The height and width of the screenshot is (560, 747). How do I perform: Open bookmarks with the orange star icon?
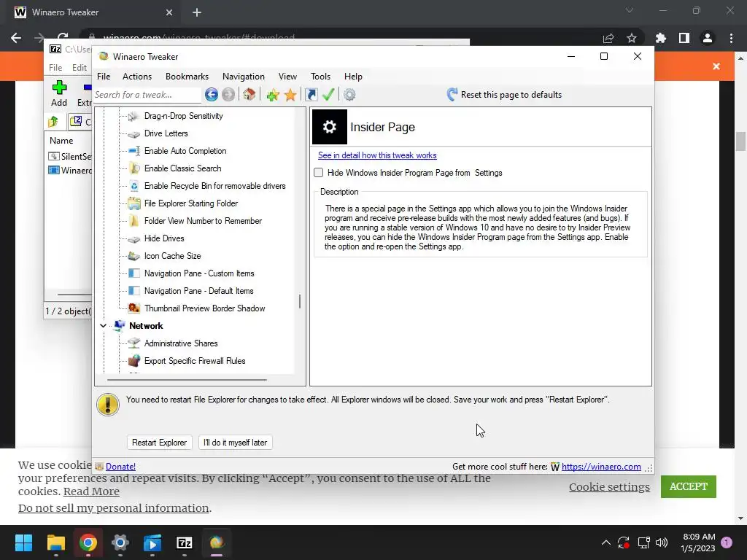[290, 95]
